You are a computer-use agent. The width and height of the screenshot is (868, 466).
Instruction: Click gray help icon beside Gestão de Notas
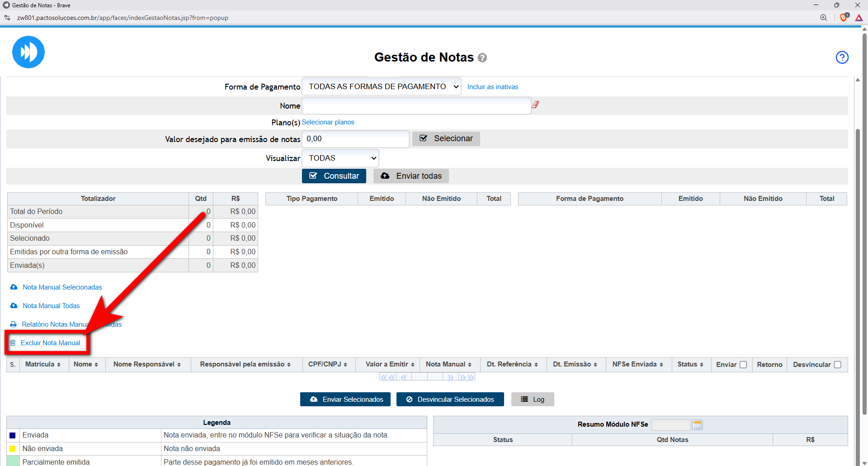tap(482, 58)
